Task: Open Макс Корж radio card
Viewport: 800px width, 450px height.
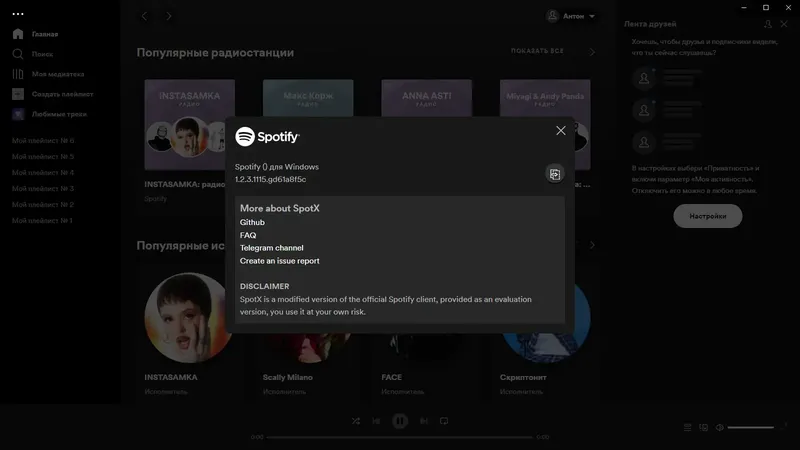Action: pos(308,98)
